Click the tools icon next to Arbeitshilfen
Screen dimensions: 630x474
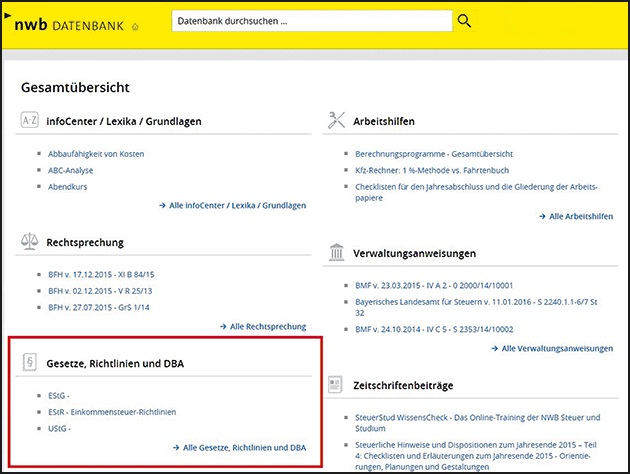336,121
